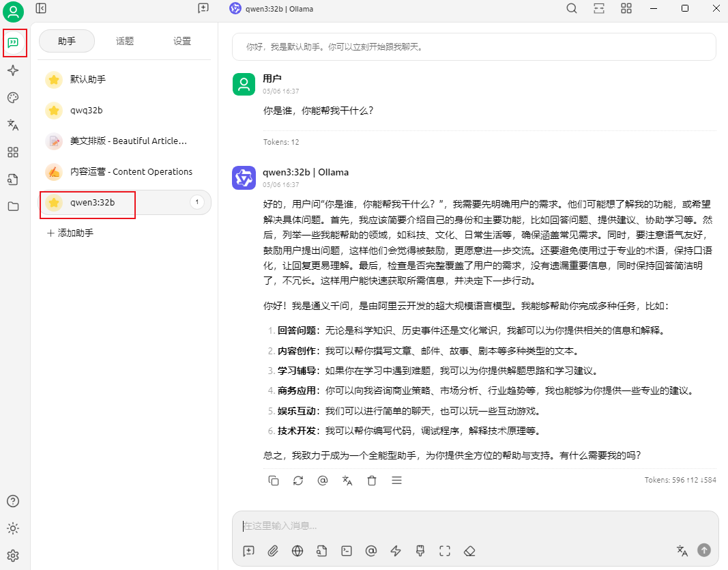728x570 pixels.
Task: Click the paintbrush icon in the input toolbar
Action: [x=420, y=551]
